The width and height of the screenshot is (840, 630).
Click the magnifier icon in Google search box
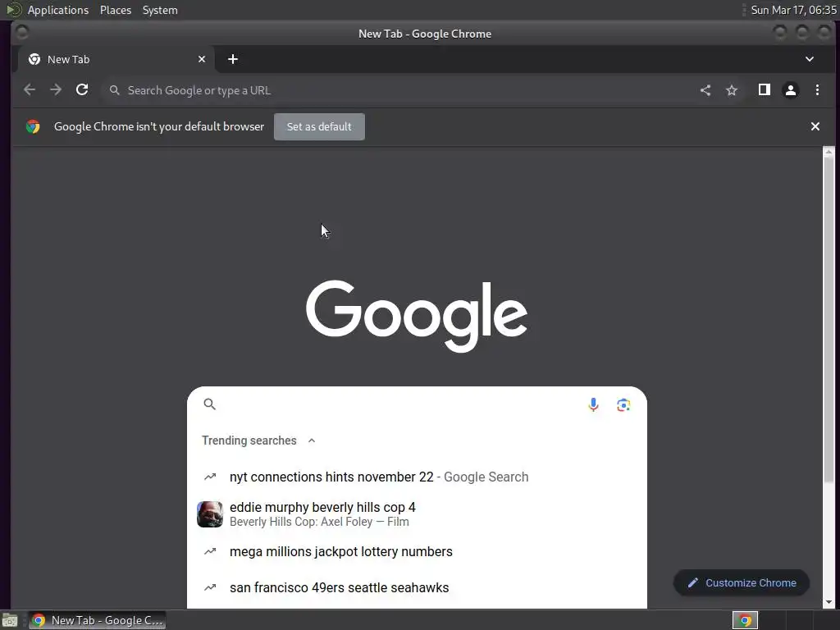tap(209, 404)
